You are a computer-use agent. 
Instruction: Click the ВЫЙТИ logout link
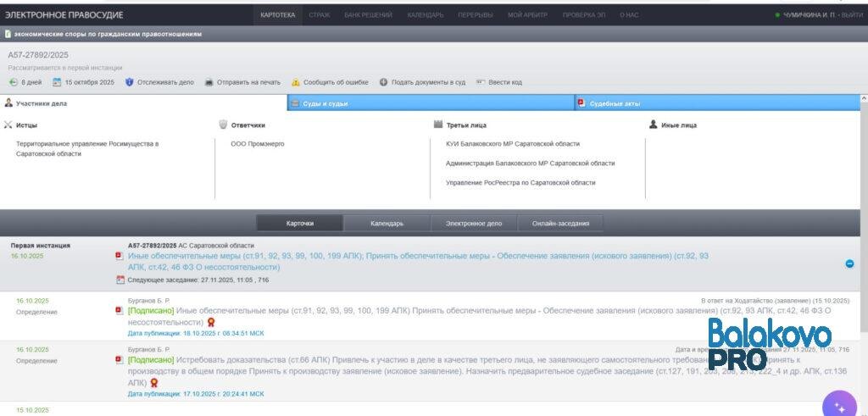[x=852, y=15]
